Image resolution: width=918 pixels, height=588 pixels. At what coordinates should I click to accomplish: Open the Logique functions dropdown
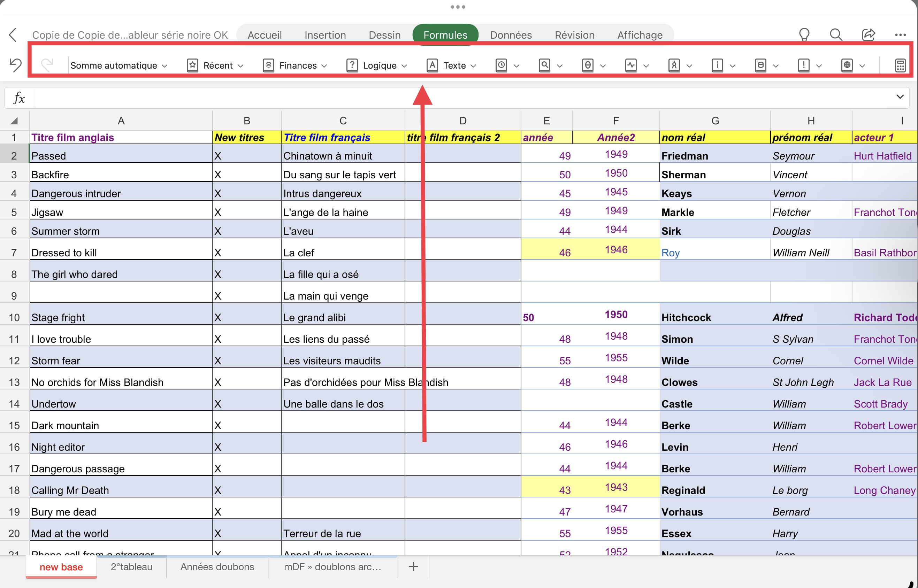coord(377,65)
